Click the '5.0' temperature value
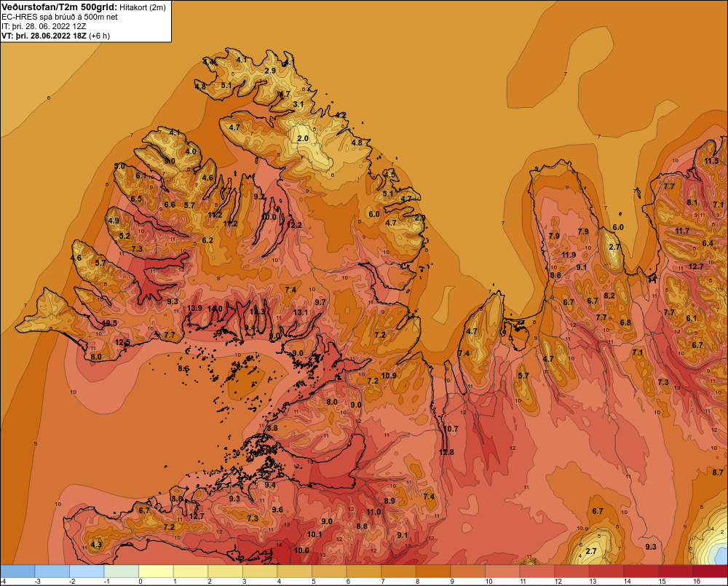The image size is (728, 586). [119, 166]
